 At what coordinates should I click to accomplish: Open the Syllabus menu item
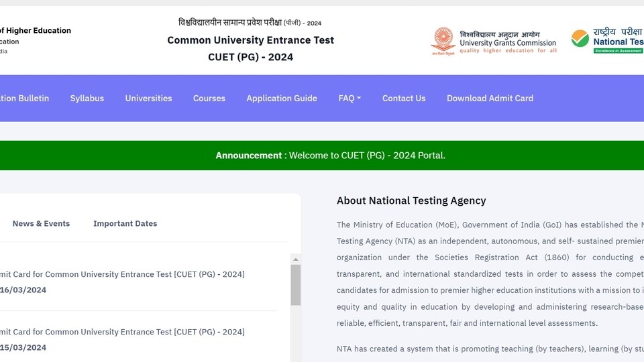[x=87, y=98]
